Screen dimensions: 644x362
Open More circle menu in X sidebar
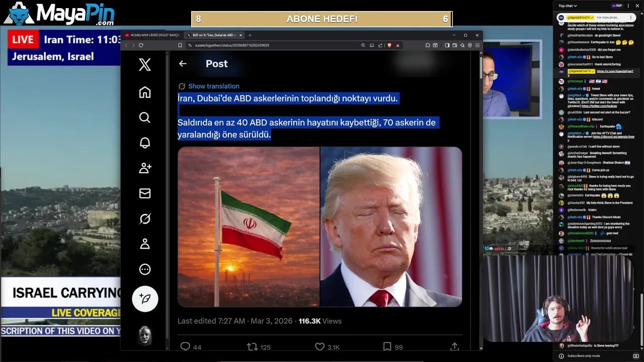(145, 269)
